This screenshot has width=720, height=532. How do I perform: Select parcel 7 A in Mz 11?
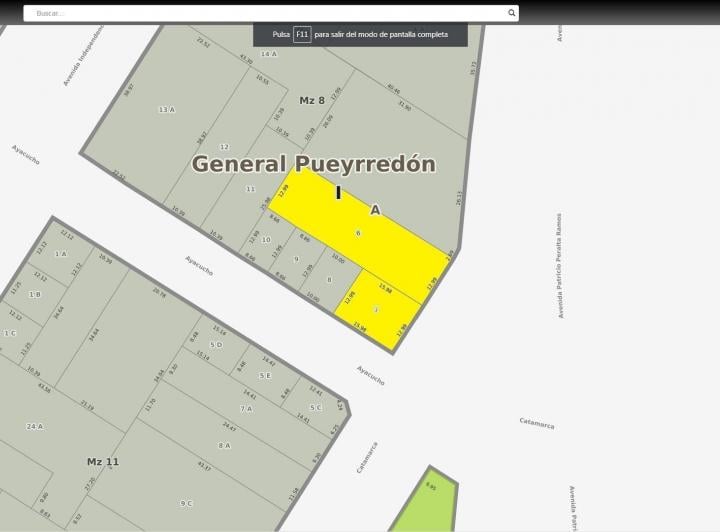point(246,409)
